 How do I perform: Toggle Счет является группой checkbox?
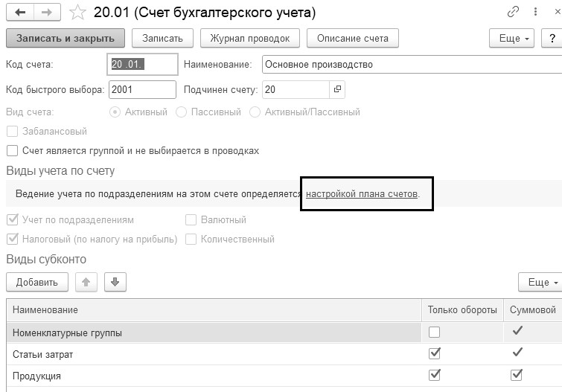(12, 151)
